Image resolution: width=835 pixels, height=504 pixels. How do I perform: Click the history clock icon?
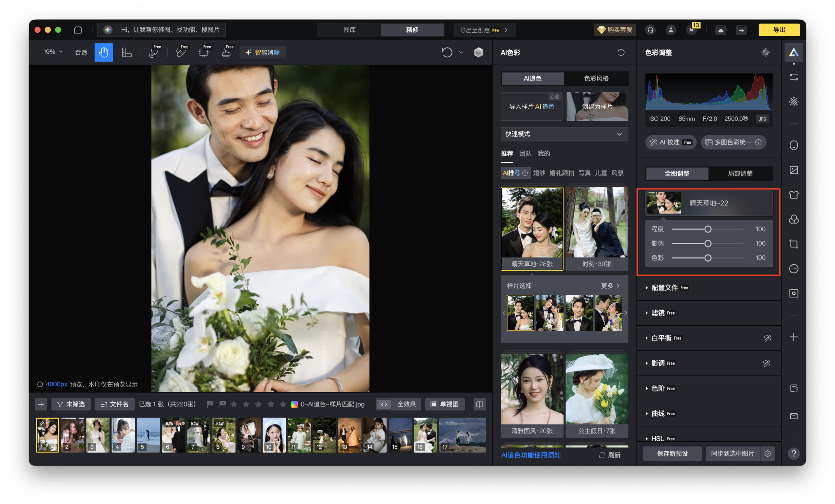coord(793,269)
